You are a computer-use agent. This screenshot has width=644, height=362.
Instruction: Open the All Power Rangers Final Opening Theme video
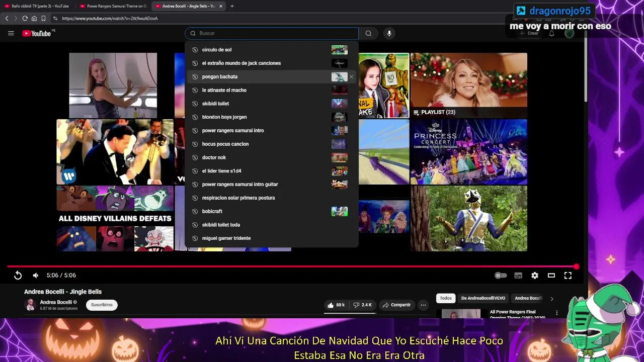[517, 314]
